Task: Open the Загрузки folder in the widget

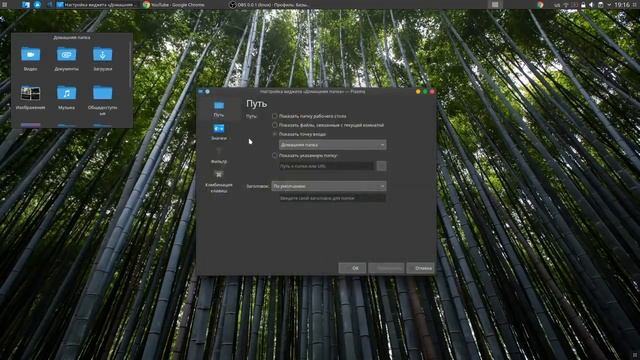Action: tap(102, 59)
